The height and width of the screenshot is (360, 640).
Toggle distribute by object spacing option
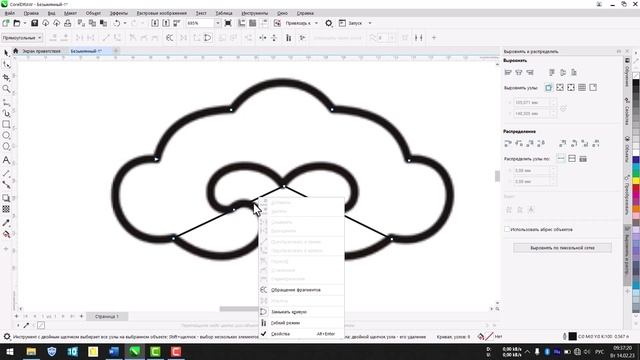coord(583,158)
